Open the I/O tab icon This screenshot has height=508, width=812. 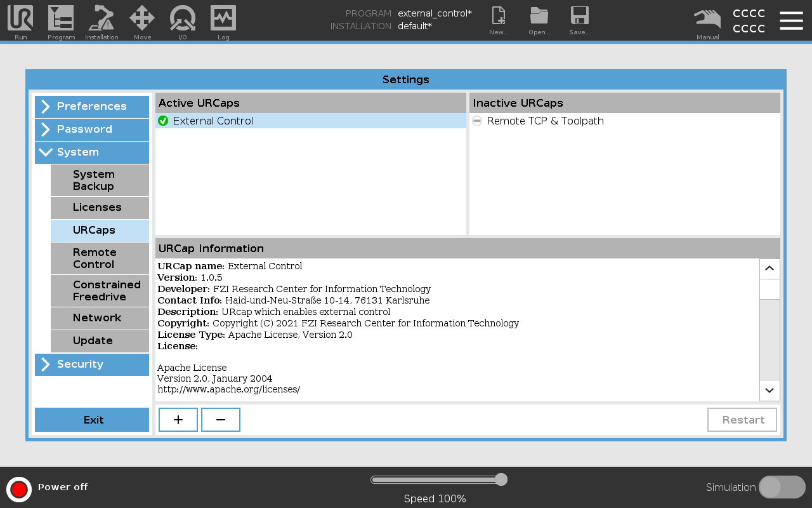tap(183, 19)
